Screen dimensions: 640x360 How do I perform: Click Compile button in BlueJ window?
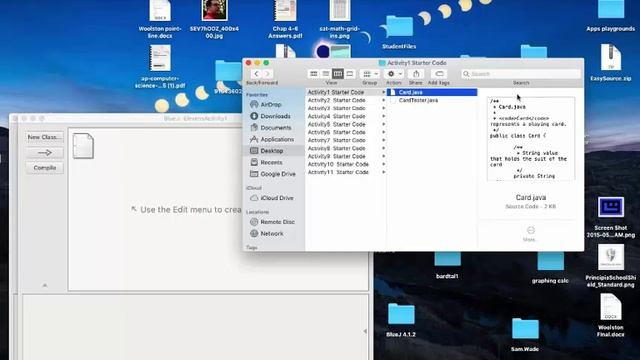(44, 168)
